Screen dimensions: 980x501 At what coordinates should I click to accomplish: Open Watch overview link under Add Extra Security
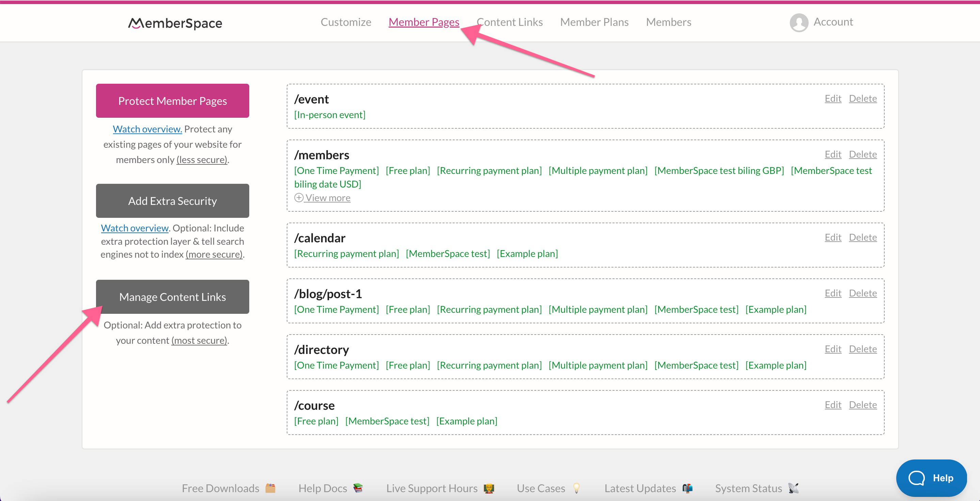click(135, 228)
